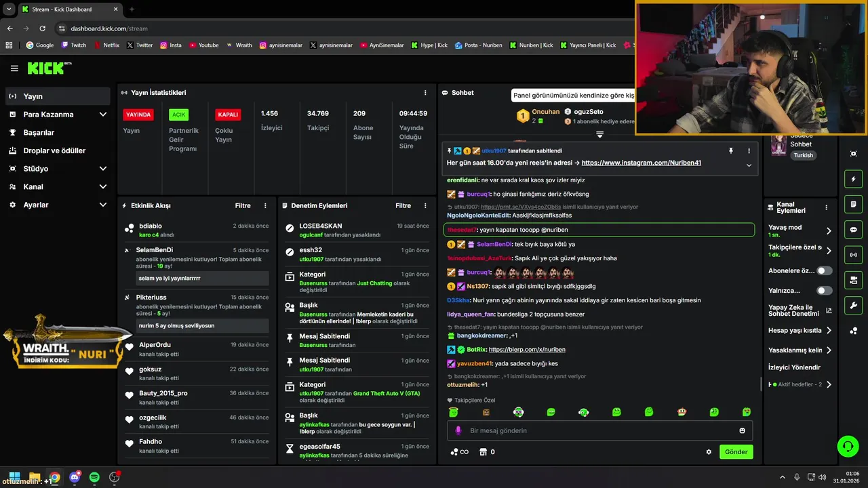Open Etkinlik Akışı panel options menu
This screenshot has height=488, width=868.
coord(265,205)
